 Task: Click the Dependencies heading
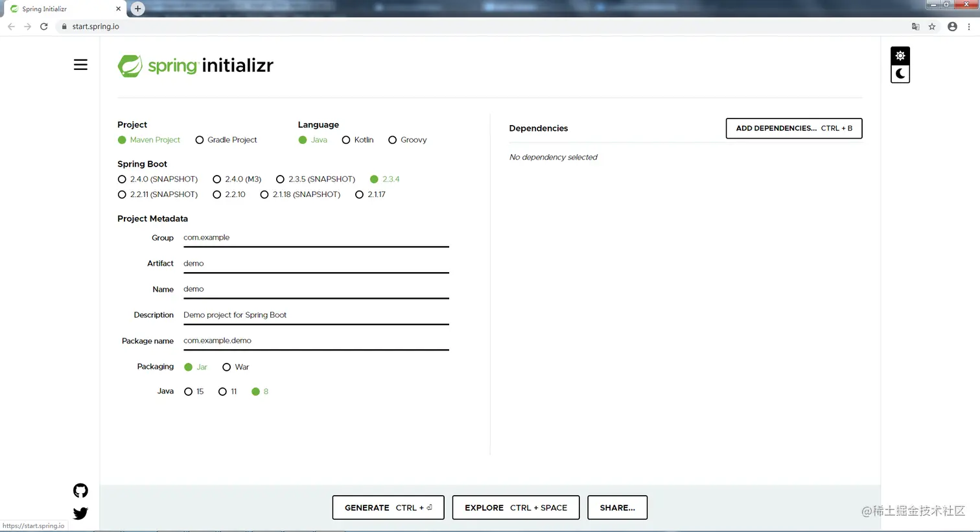tap(539, 128)
